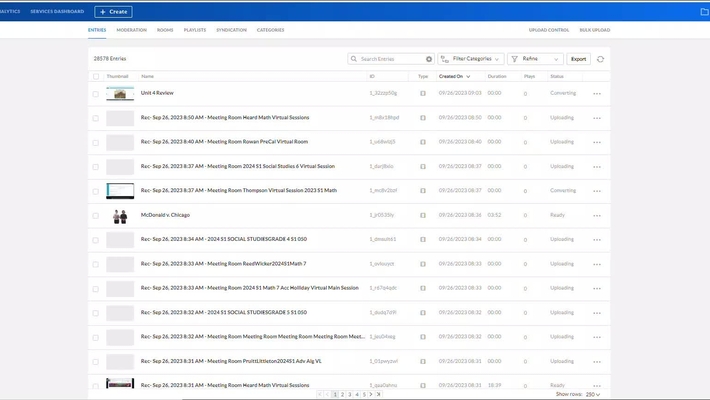
Task: Tick checkbox for Social Studies 6 Virtual Session
Action: click(x=96, y=167)
